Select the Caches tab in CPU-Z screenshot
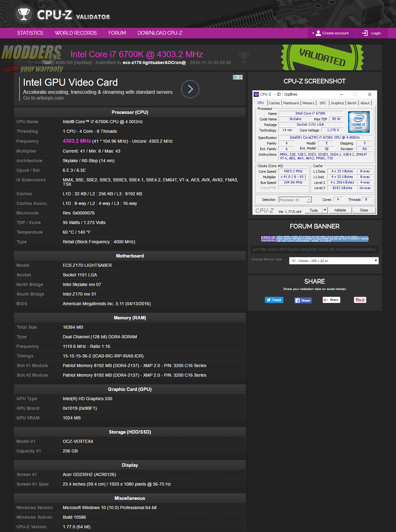The image size is (396, 532). click(274, 103)
